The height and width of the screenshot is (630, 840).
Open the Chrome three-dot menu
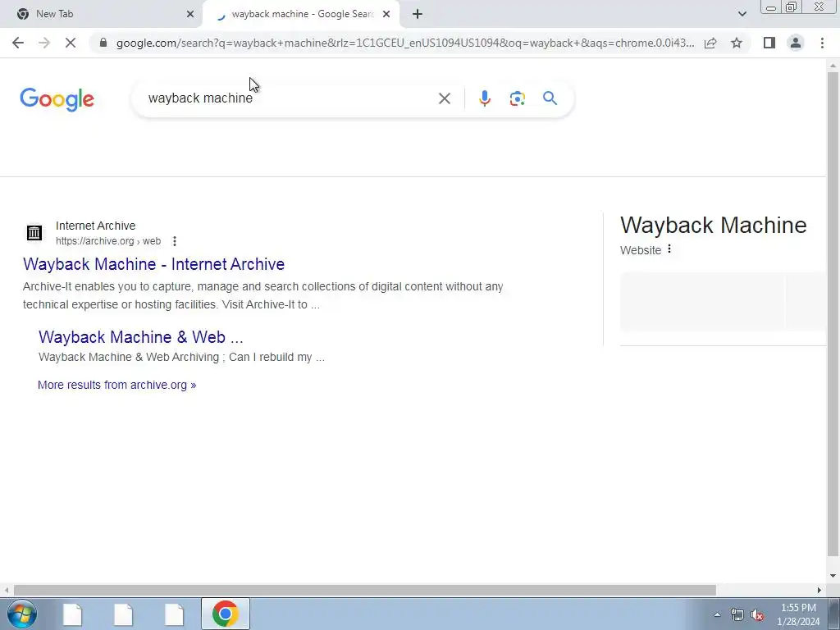pos(822,43)
